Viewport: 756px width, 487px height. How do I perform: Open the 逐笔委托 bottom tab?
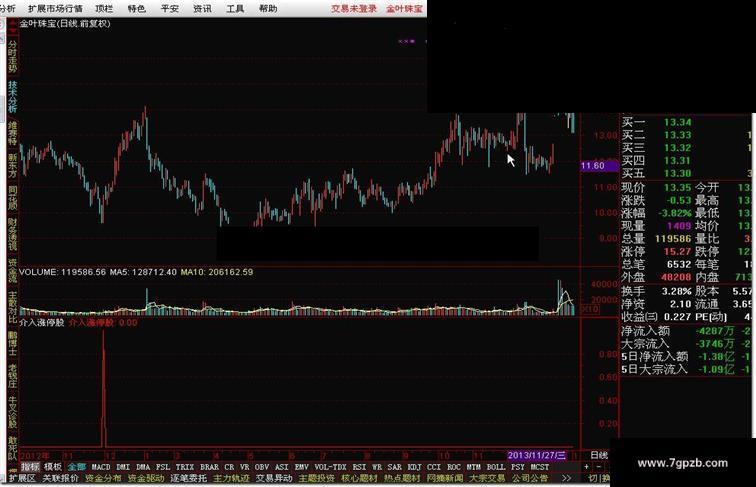pyautogui.click(x=188, y=478)
